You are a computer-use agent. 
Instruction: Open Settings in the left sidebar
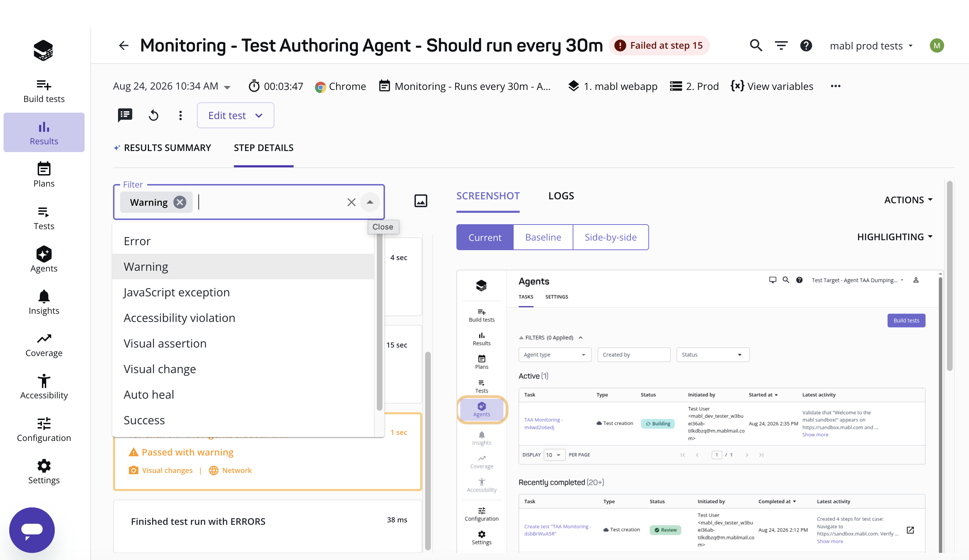pos(44,472)
